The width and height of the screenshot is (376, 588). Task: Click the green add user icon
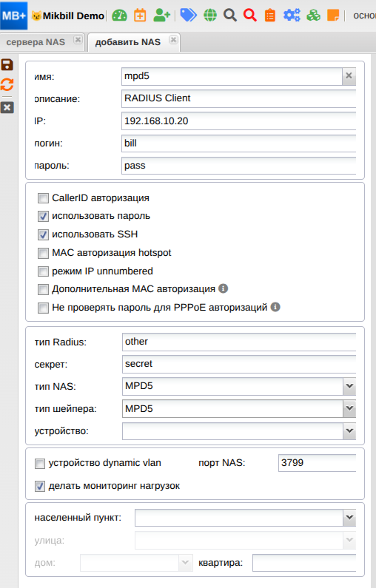tap(162, 16)
